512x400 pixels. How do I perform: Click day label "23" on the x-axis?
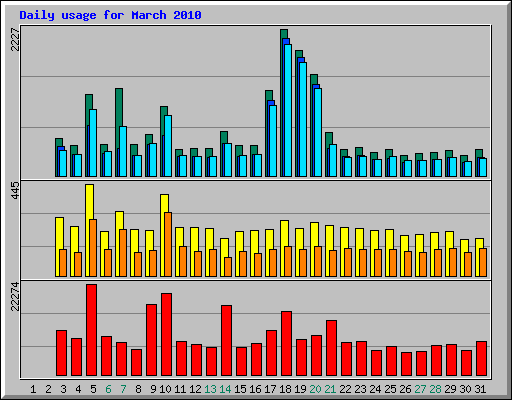[360, 389]
